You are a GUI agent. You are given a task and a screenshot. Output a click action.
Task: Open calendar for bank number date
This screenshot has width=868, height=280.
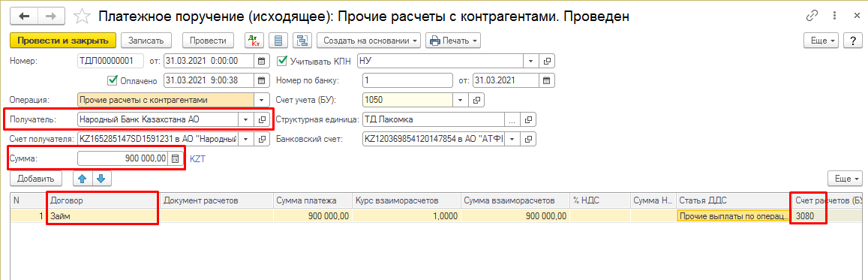[547, 80]
